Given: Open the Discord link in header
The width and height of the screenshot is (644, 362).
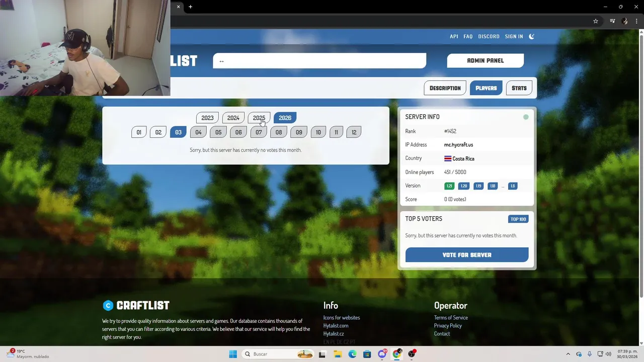Looking at the screenshot, I should 489,36.
